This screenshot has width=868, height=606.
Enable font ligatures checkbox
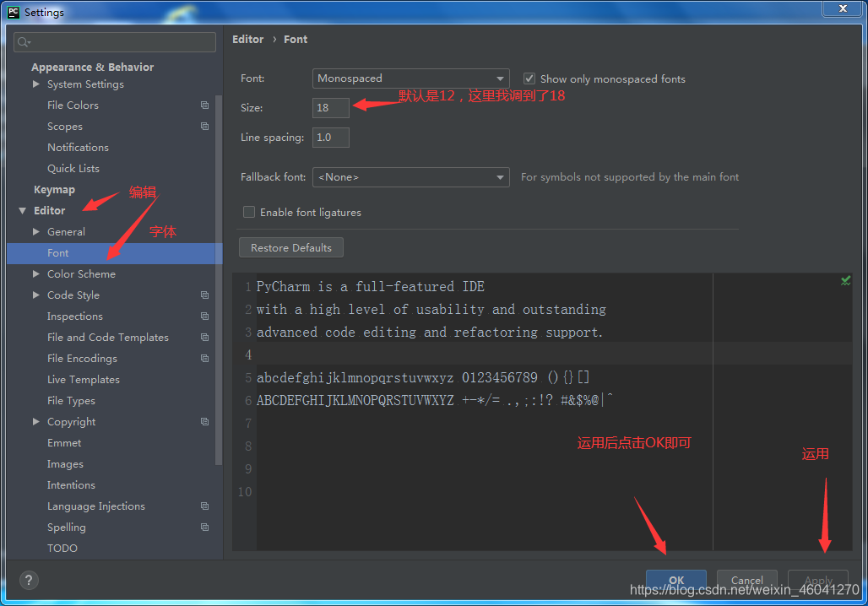(x=249, y=212)
